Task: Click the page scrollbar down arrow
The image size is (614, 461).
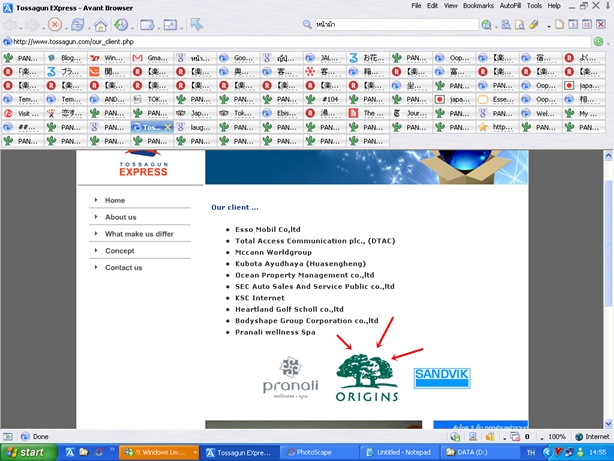Action: tap(609, 423)
